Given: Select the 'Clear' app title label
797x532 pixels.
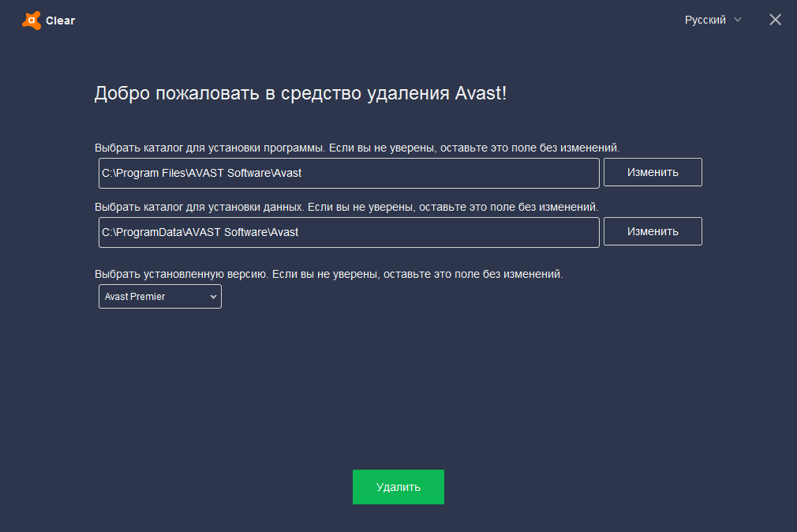Looking at the screenshot, I should tap(62, 21).
